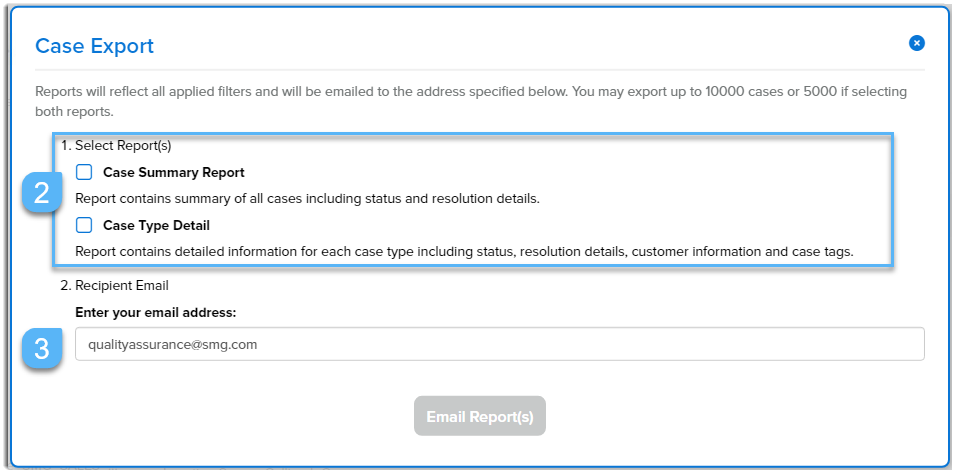Check the Case Summary Report checkbox
This screenshot has width=958, height=474.
[84, 172]
